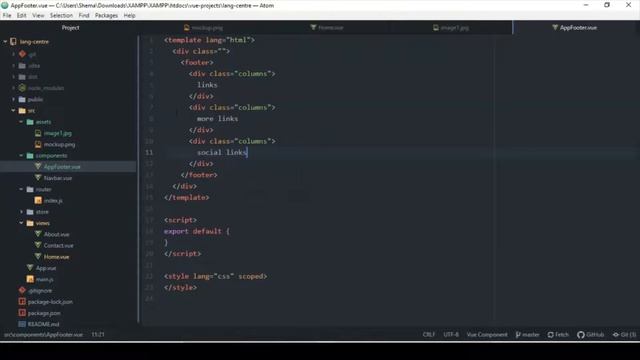The image size is (640, 360).
Task: Open the Packages menu
Action: point(106,16)
